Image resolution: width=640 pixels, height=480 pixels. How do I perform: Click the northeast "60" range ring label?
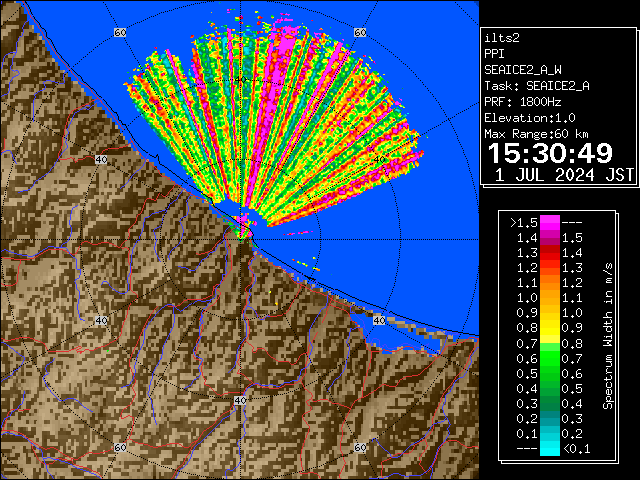[x=360, y=33]
